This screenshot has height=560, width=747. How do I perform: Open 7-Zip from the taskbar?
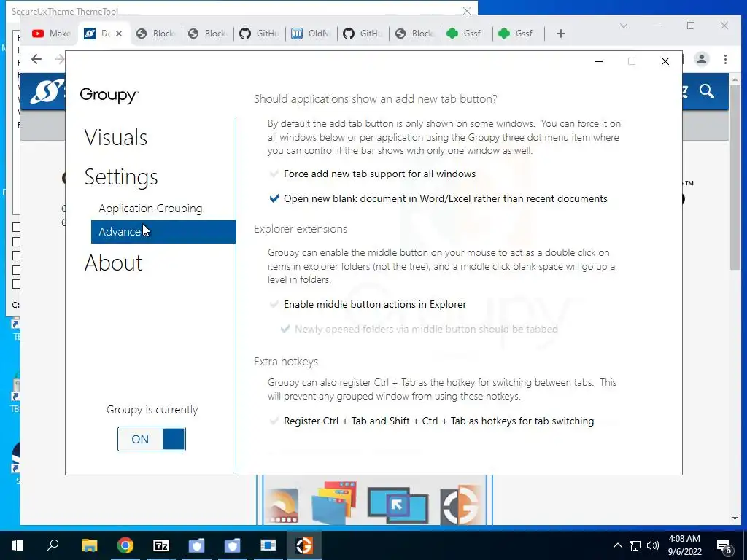(x=161, y=545)
